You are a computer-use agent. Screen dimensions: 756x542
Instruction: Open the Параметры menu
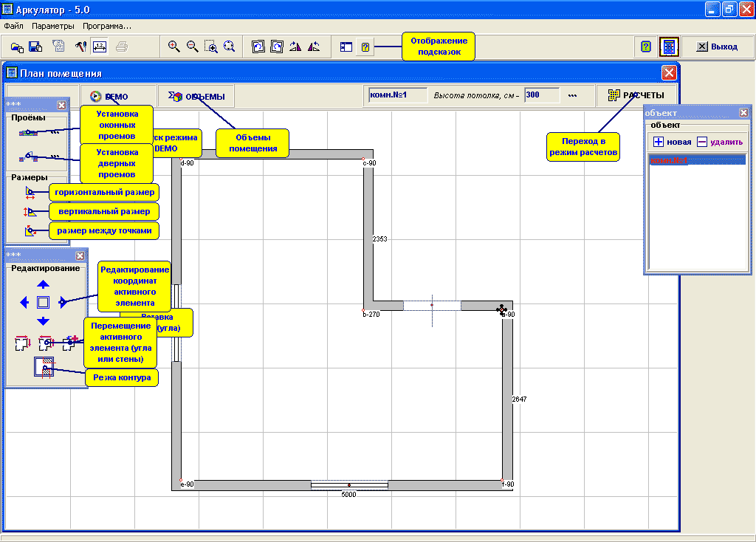pyautogui.click(x=53, y=26)
